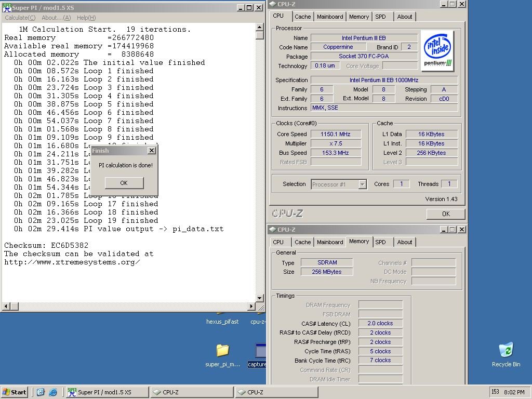Click the Core Speed 1150.1 MHz field
This screenshot has height=399, width=532.
click(336, 134)
